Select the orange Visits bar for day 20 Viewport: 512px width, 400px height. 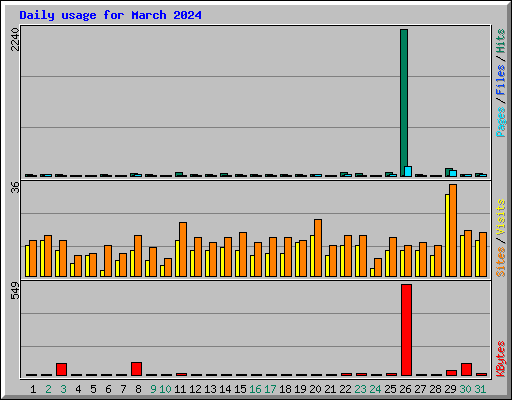click(318, 248)
